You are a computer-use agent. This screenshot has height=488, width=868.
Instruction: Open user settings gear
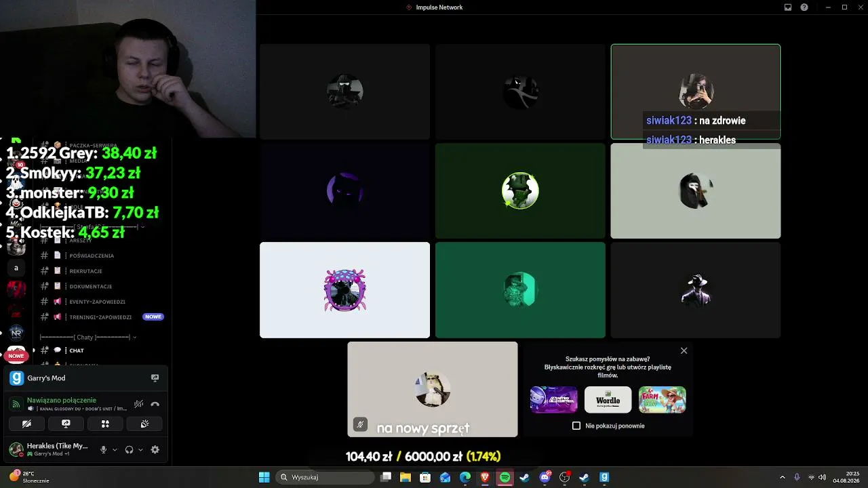point(155,449)
